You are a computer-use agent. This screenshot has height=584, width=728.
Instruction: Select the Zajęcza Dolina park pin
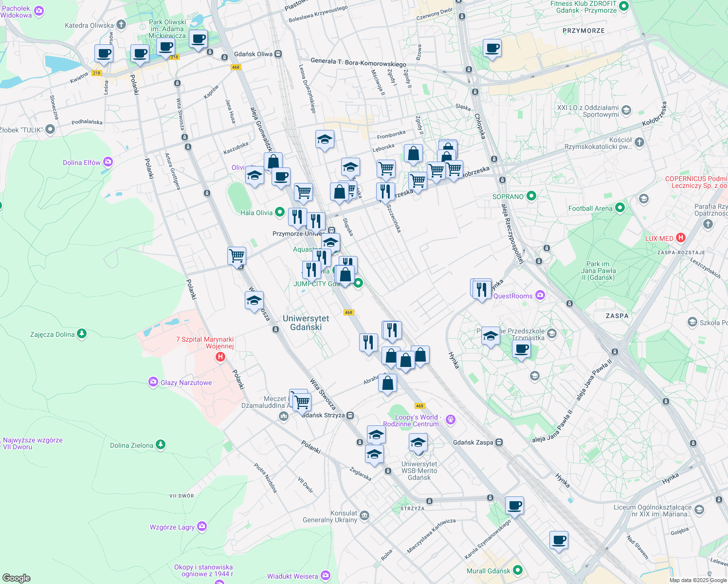(x=82, y=334)
